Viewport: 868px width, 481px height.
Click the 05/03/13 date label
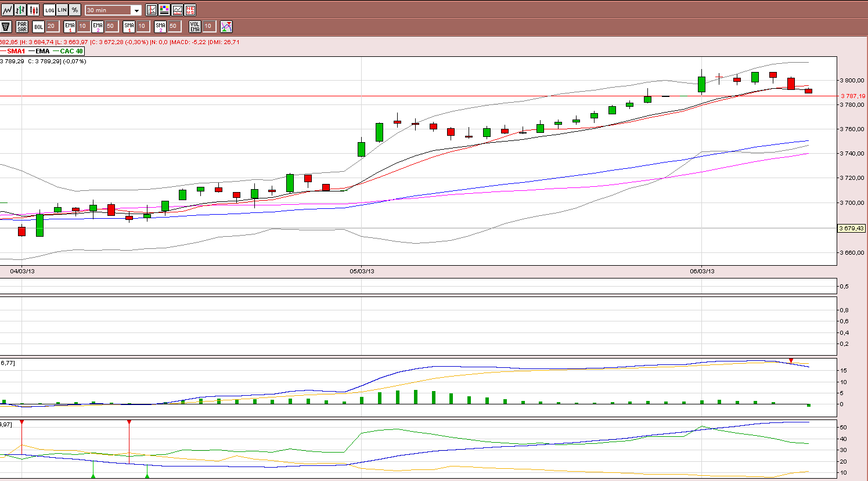(x=362, y=271)
